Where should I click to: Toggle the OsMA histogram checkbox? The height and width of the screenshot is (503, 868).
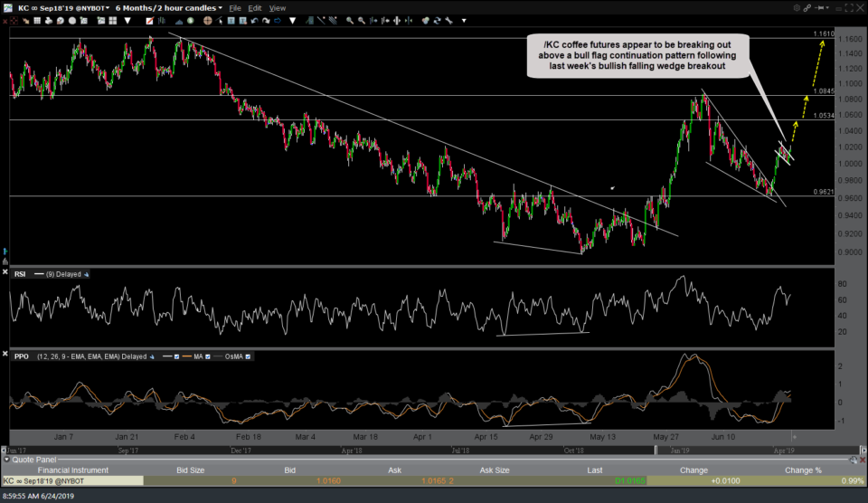tap(248, 356)
